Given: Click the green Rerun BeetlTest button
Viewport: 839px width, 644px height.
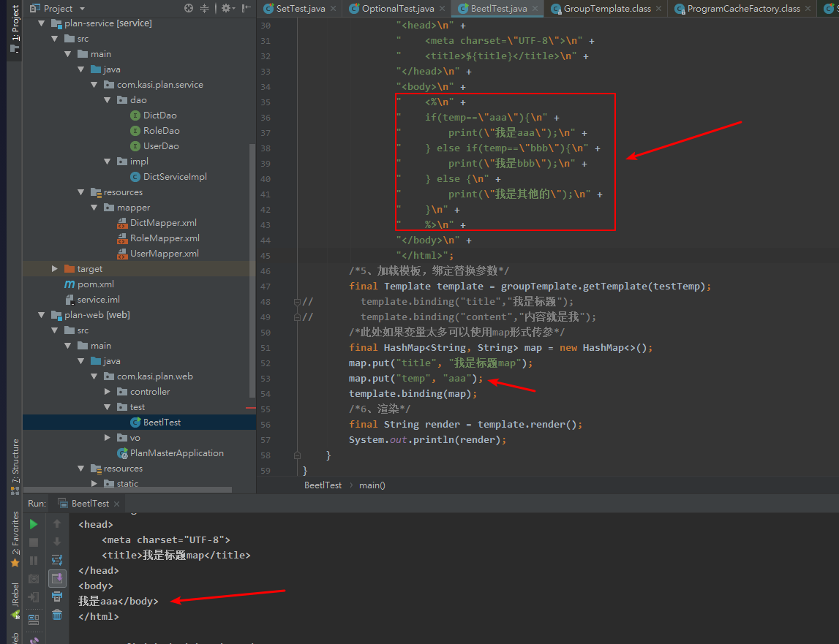Looking at the screenshot, I should tap(33, 524).
